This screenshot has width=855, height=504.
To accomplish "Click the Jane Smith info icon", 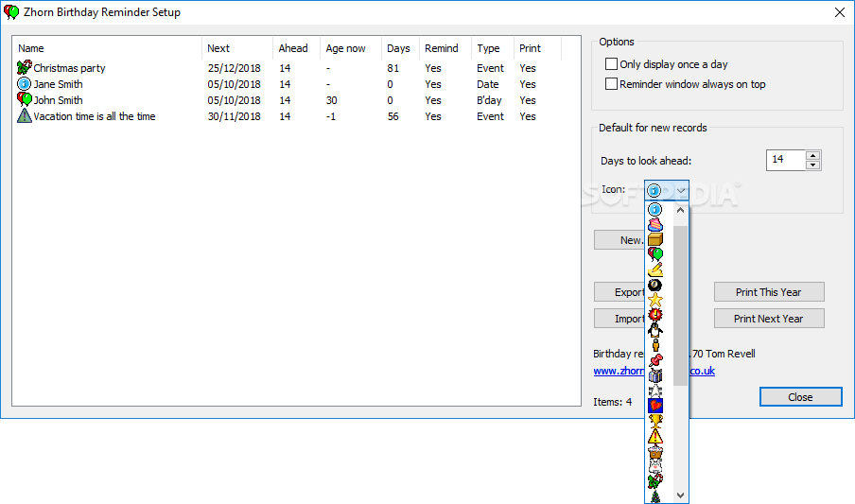I will pyautogui.click(x=25, y=84).
